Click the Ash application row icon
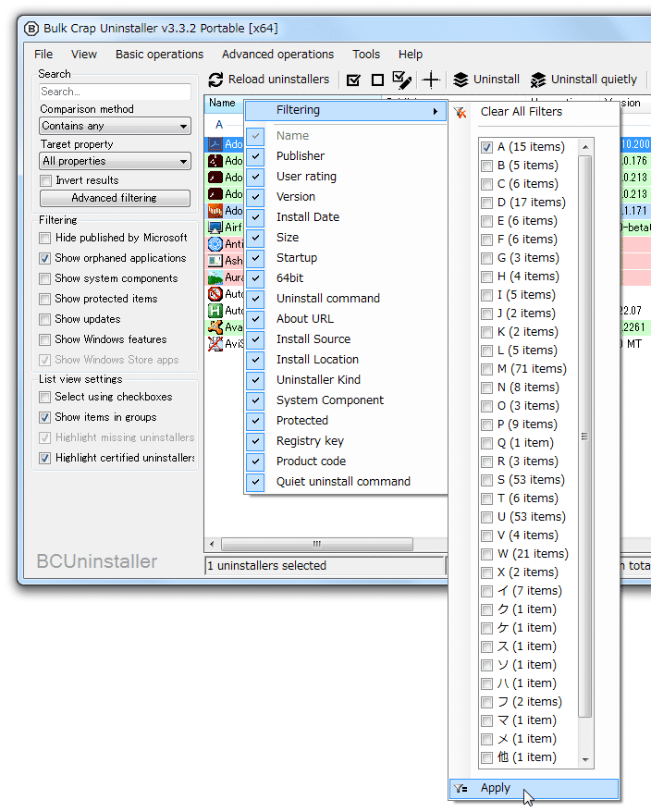 click(215, 261)
